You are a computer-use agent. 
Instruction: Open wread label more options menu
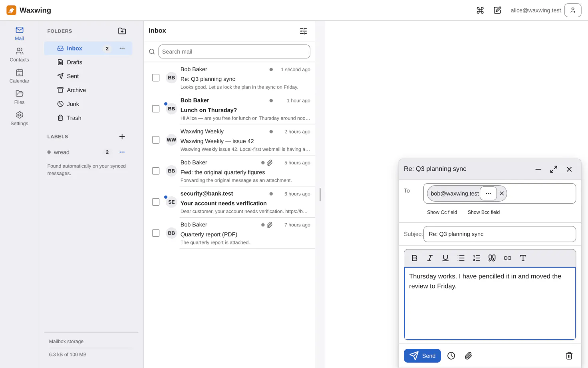coord(122,152)
